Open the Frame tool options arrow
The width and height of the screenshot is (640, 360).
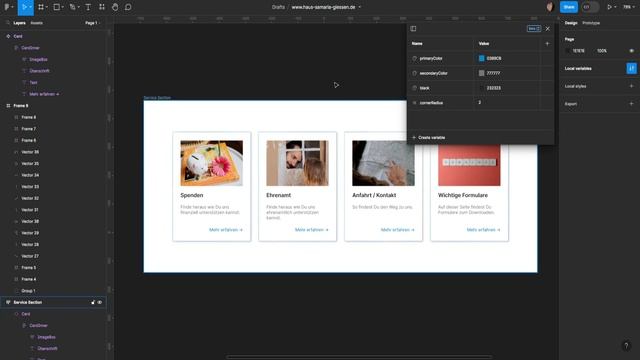click(x=47, y=7)
